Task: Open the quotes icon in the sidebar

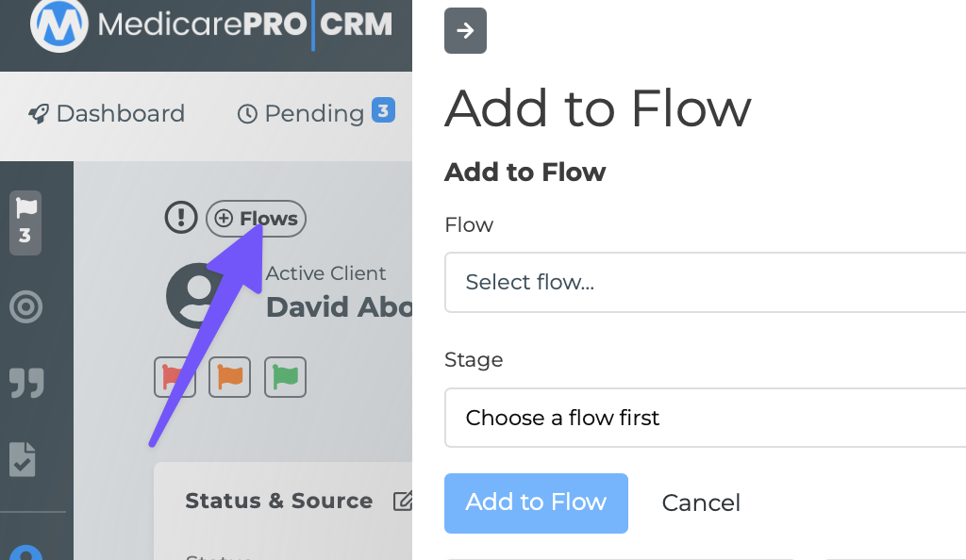Action: [25, 383]
